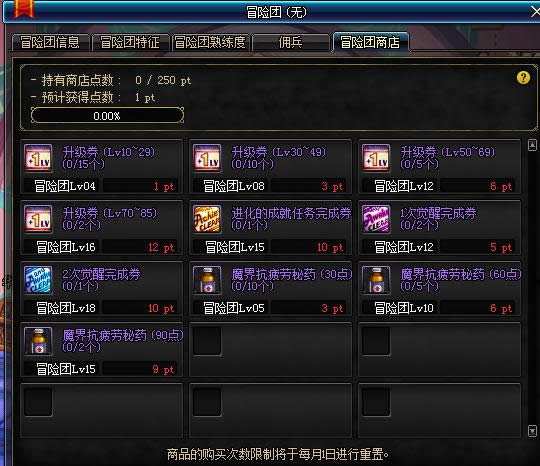Select the 升级券 (Lv70~85) item icon
The height and width of the screenshot is (466, 540).
38,219
